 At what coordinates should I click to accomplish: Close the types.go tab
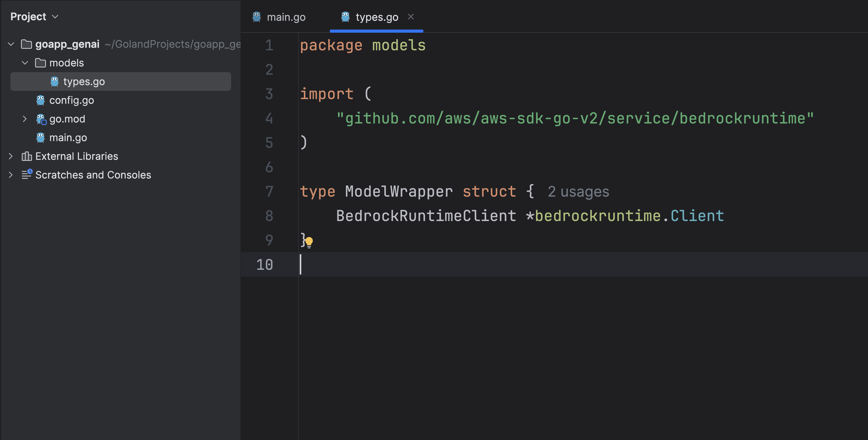[x=410, y=17]
